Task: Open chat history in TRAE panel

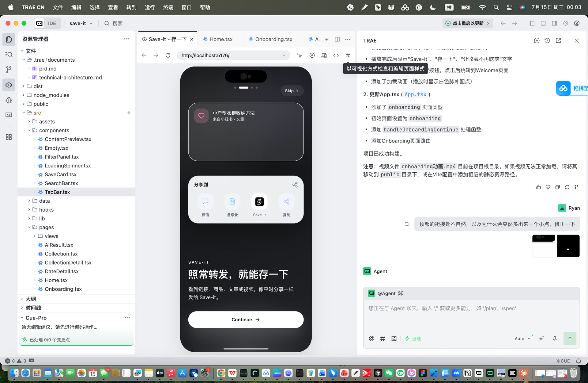Action: 547,40
